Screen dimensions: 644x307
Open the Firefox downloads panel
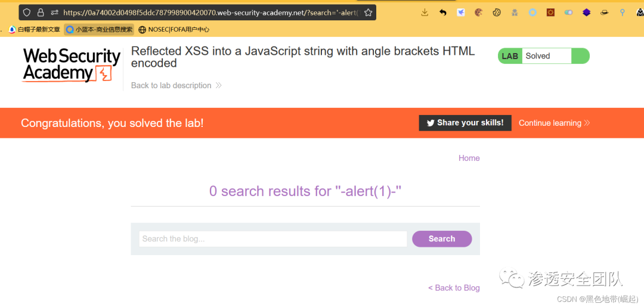425,12
